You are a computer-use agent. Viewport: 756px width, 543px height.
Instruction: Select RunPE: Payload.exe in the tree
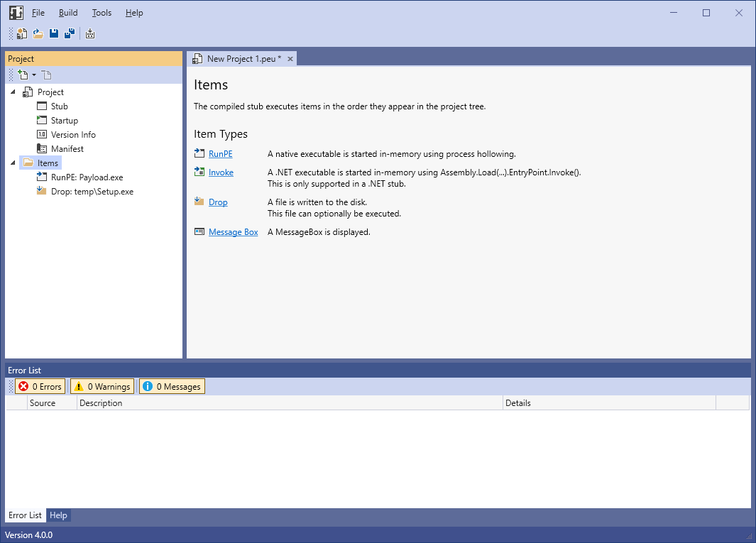point(87,177)
